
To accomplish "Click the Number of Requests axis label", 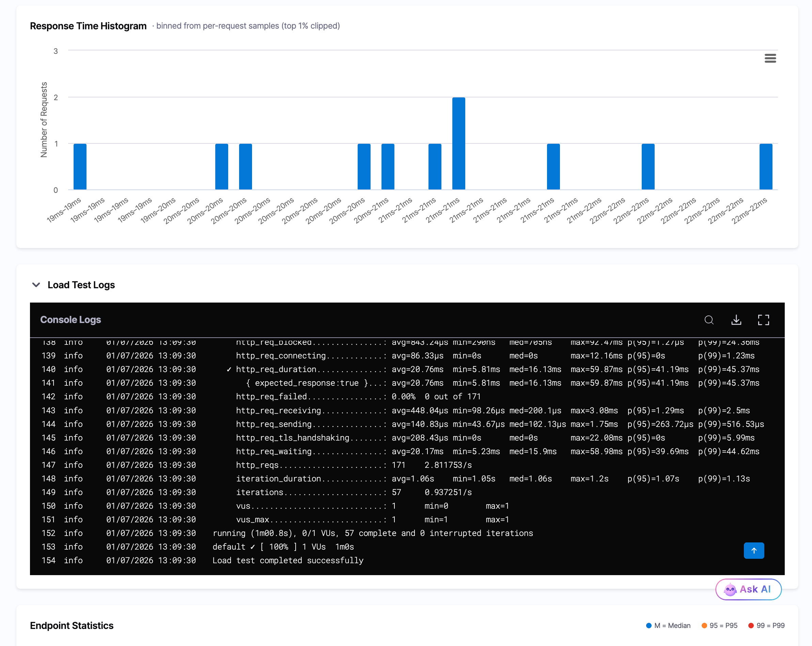I will [x=44, y=120].
